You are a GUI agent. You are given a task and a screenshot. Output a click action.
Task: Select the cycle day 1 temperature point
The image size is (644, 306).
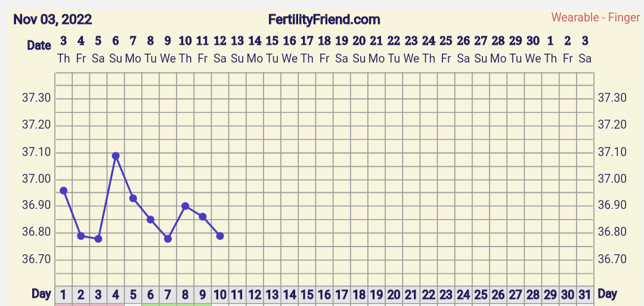(x=63, y=191)
